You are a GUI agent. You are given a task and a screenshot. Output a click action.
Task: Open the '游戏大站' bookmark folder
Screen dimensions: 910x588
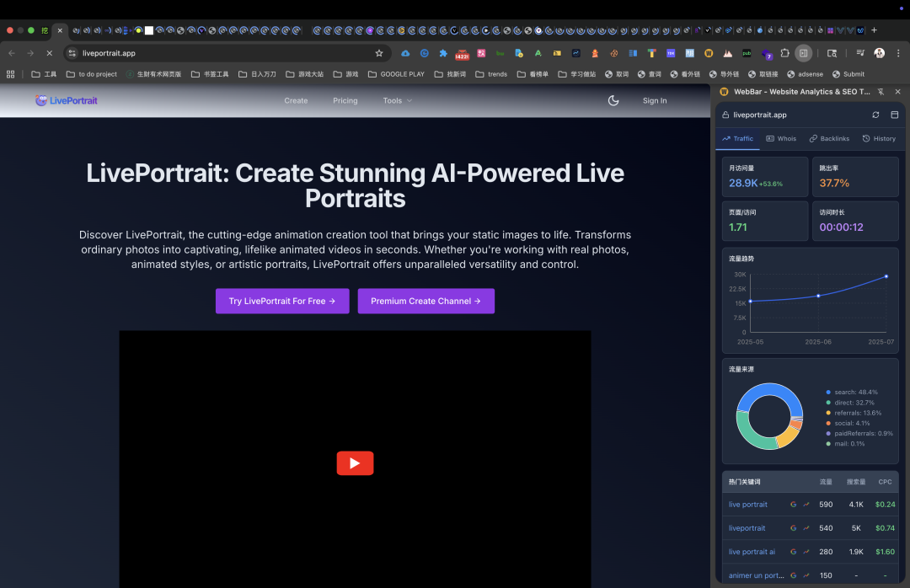tap(305, 74)
